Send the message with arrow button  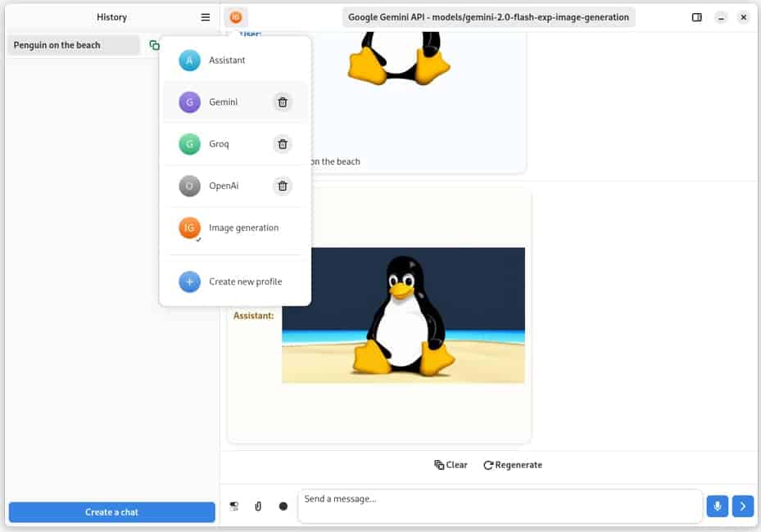tap(743, 507)
